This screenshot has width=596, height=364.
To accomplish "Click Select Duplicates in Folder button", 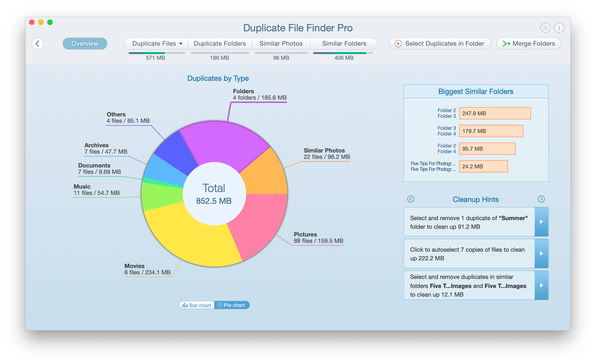I will point(440,44).
